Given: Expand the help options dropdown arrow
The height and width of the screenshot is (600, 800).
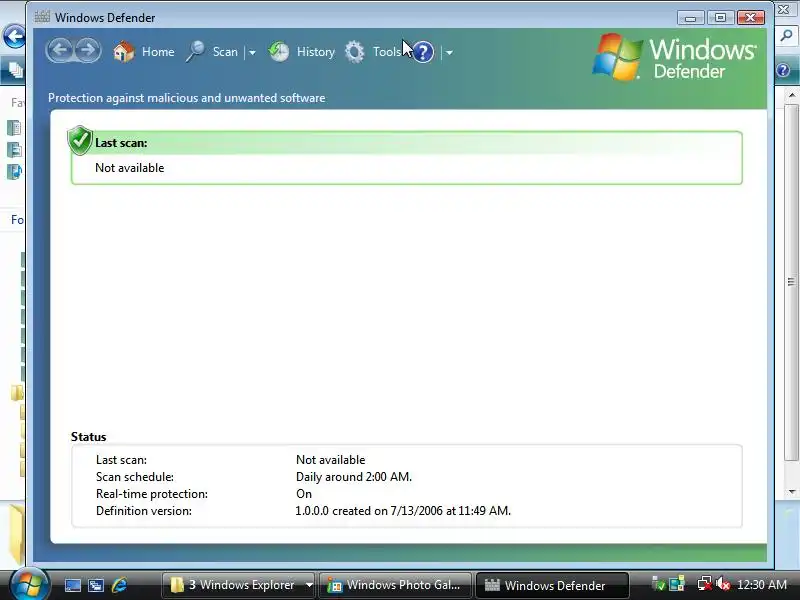Looking at the screenshot, I should (449, 52).
